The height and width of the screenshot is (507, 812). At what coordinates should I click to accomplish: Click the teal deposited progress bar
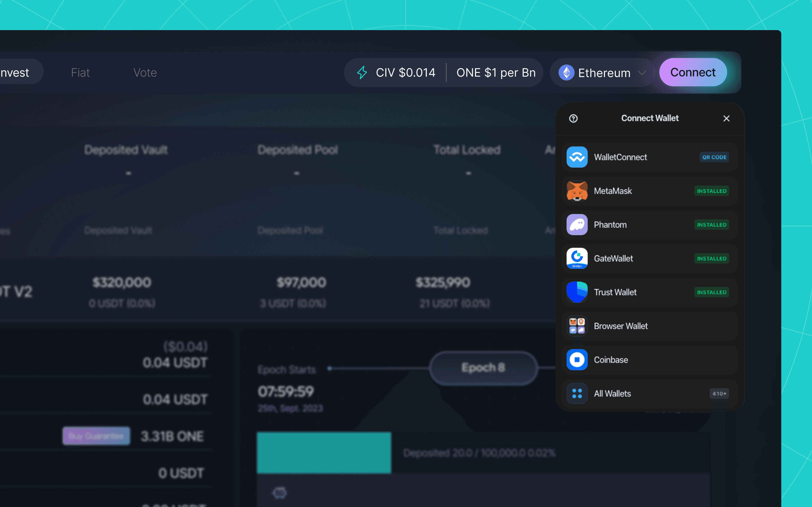(x=324, y=452)
